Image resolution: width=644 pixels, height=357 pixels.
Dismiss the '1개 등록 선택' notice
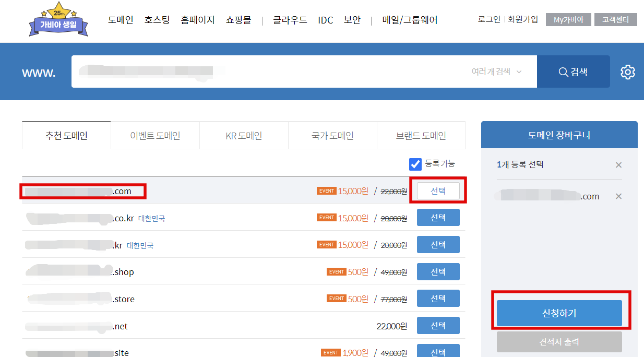pyautogui.click(x=618, y=164)
